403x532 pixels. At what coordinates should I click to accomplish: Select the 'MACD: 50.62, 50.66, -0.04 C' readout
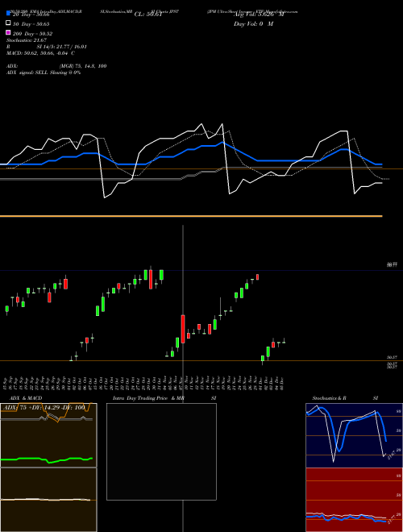(x=40, y=53)
